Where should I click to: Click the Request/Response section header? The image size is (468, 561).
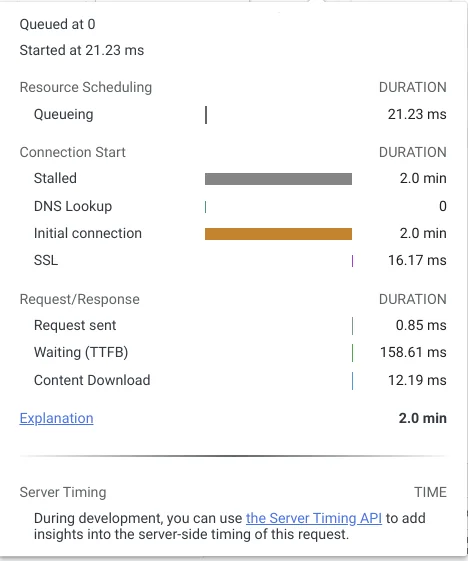[x=80, y=299]
